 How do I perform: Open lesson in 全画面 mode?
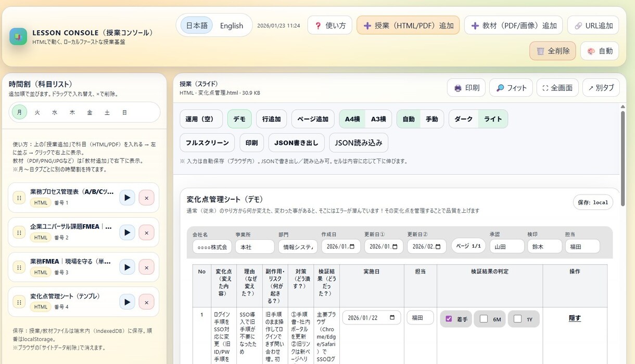click(x=557, y=88)
